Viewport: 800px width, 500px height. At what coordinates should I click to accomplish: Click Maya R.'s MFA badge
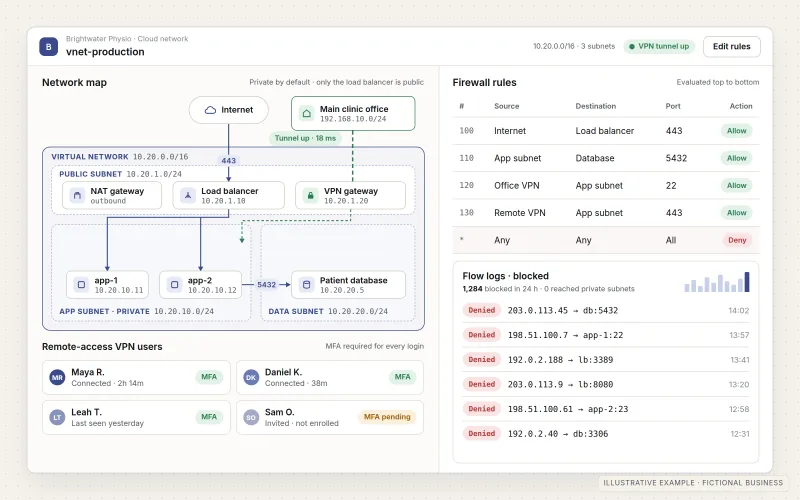pos(209,377)
